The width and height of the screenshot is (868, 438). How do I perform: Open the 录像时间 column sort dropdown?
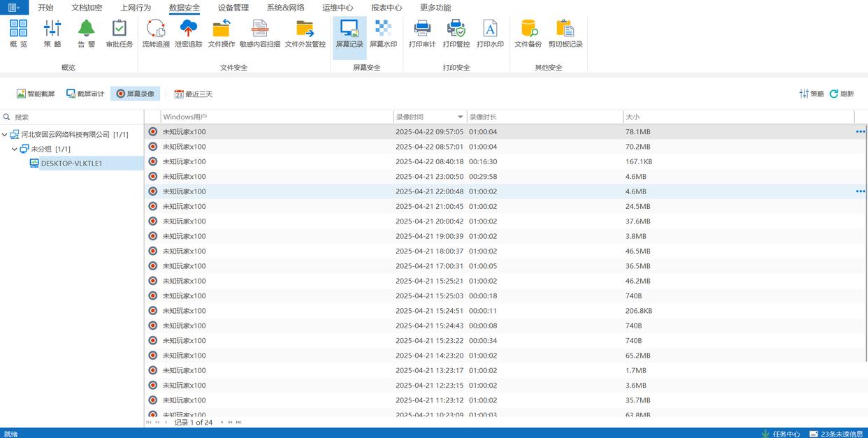pos(460,117)
